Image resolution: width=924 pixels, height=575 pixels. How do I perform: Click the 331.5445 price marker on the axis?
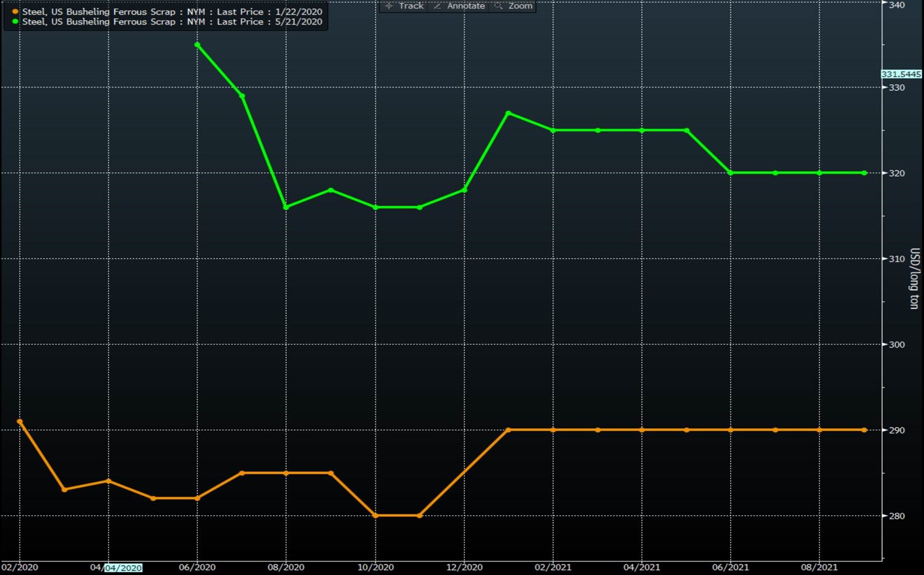pyautogui.click(x=901, y=74)
